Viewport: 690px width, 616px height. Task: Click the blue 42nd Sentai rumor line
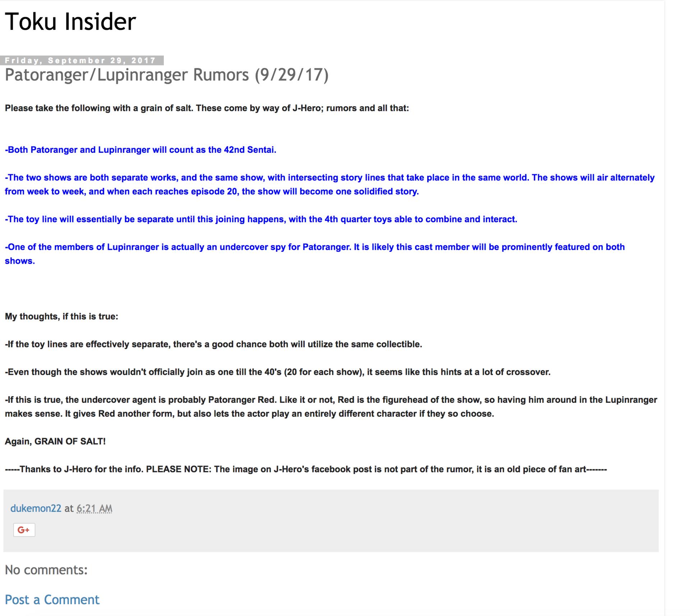pos(141,150)
